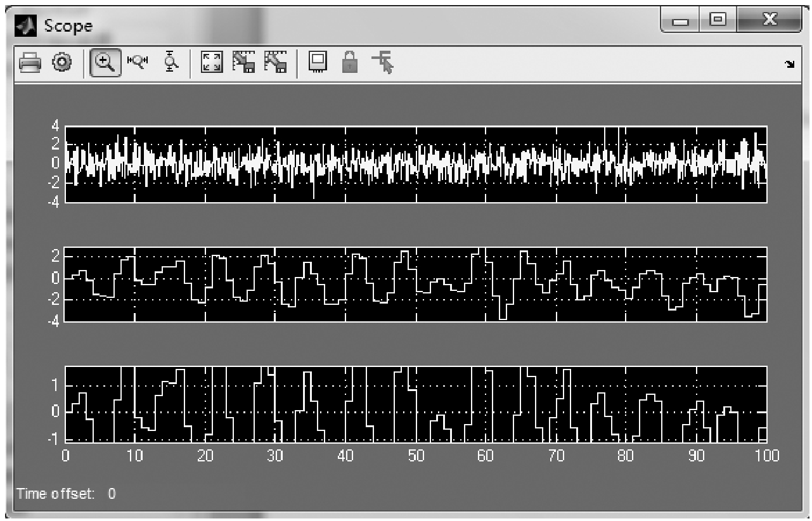Select the Zoom X-axis tool
Image resolution: width=812 pixels, height=521 pixels.
[x=138, y=61]
